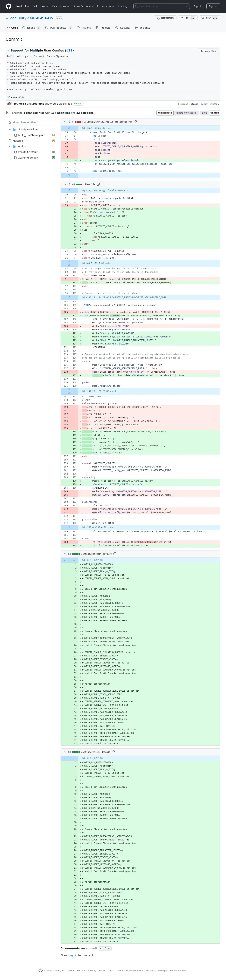Screen dimensions: 226x980
Task: Open the Product dropdown menu
Action: pos(22,6)
